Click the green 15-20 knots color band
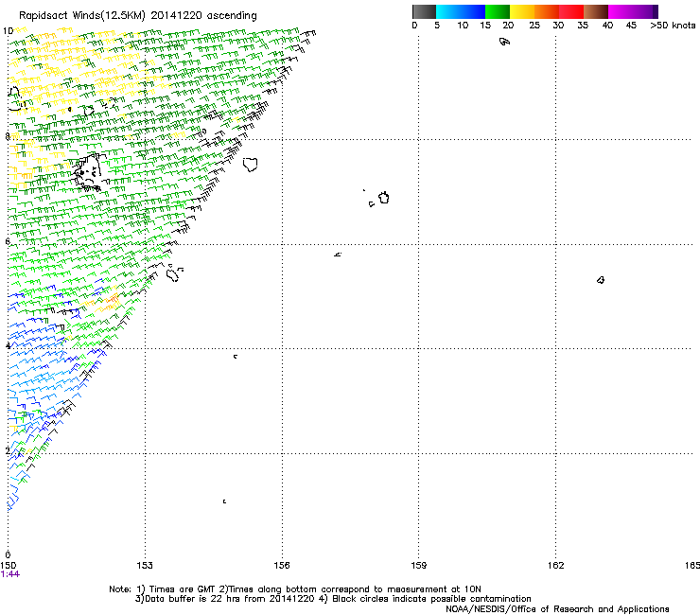700x615 pixels. pyautogui.click(x=498, y=11)
